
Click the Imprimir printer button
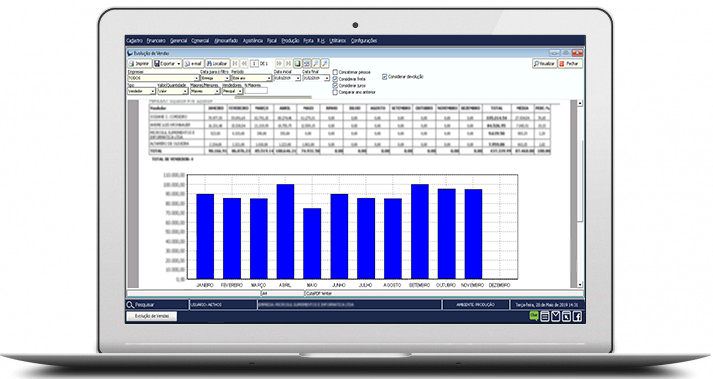139,64
